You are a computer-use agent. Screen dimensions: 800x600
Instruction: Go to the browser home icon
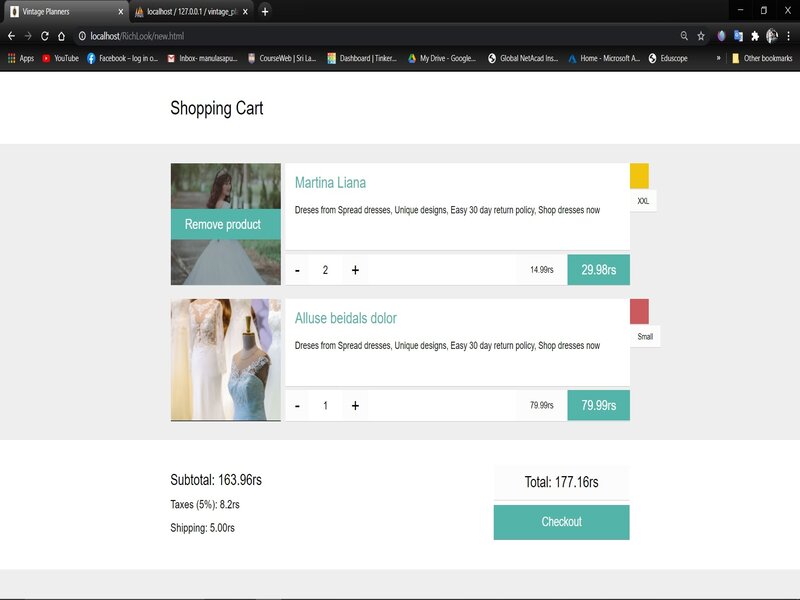click(61, 36)
